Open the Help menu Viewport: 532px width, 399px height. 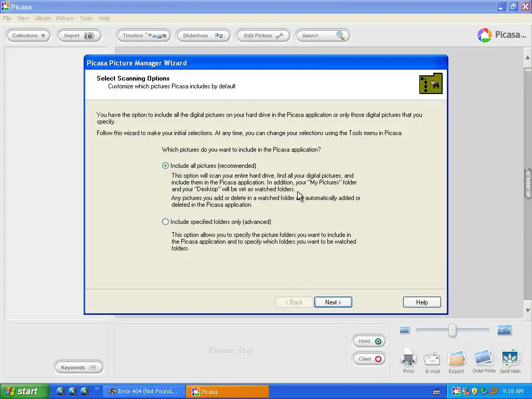tap(104, 18)
